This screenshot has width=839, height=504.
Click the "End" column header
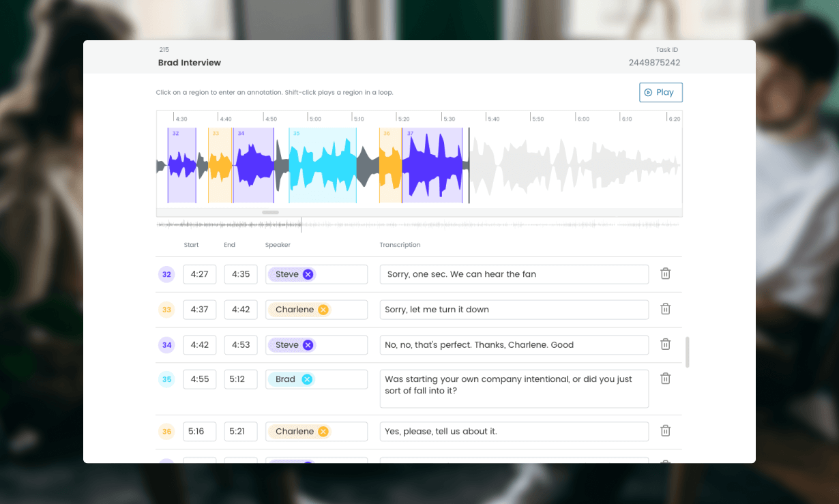(229, 245)
